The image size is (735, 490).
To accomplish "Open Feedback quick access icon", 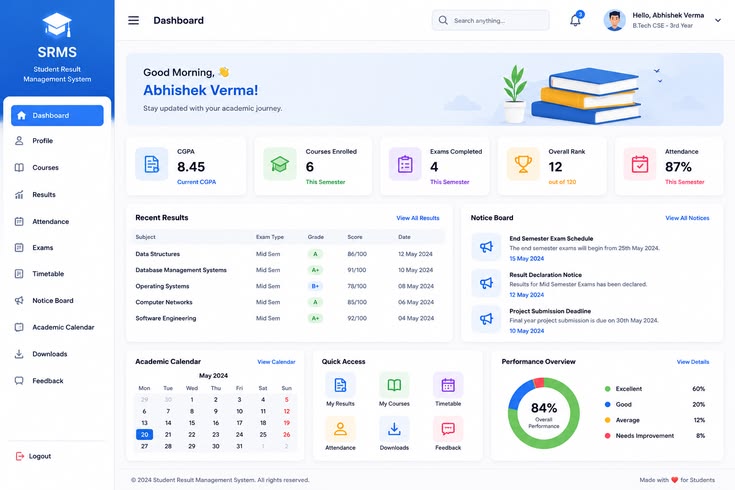I will tap(448, 429).
